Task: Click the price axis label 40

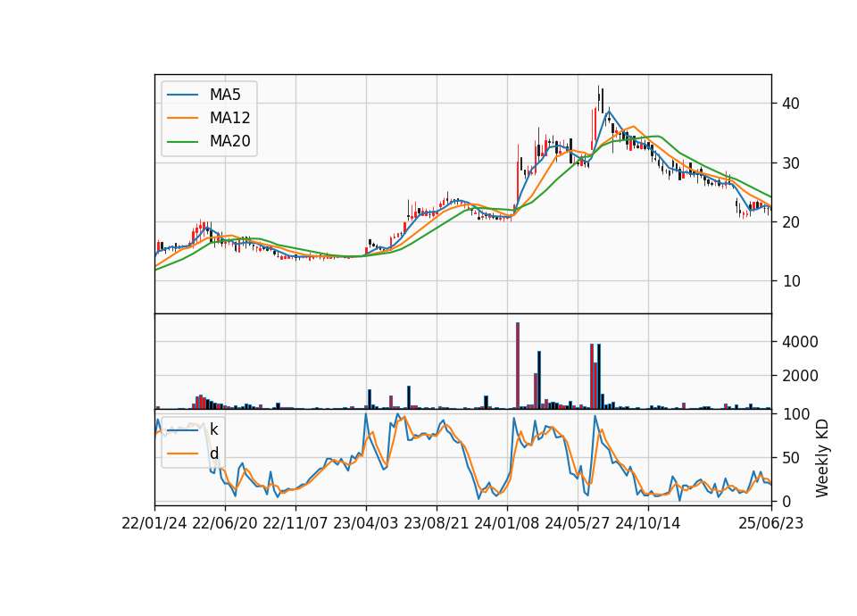Action: click(x=791, y=104)
